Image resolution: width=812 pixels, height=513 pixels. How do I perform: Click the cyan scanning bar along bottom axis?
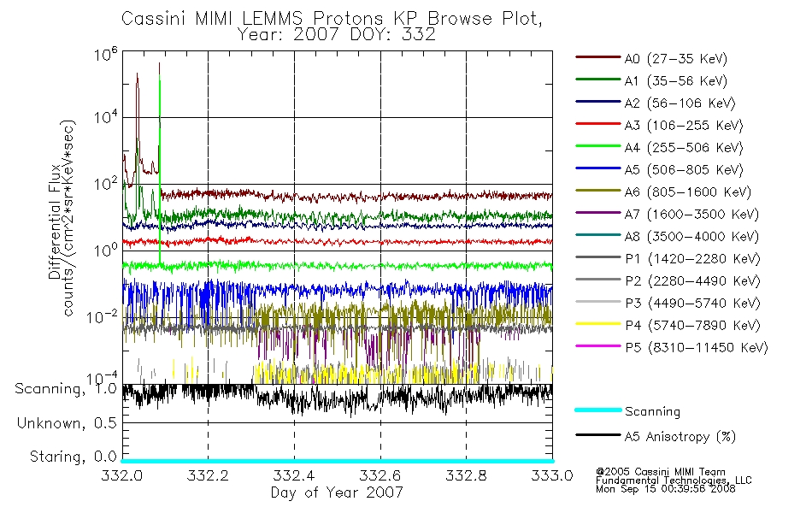[337, 461]
